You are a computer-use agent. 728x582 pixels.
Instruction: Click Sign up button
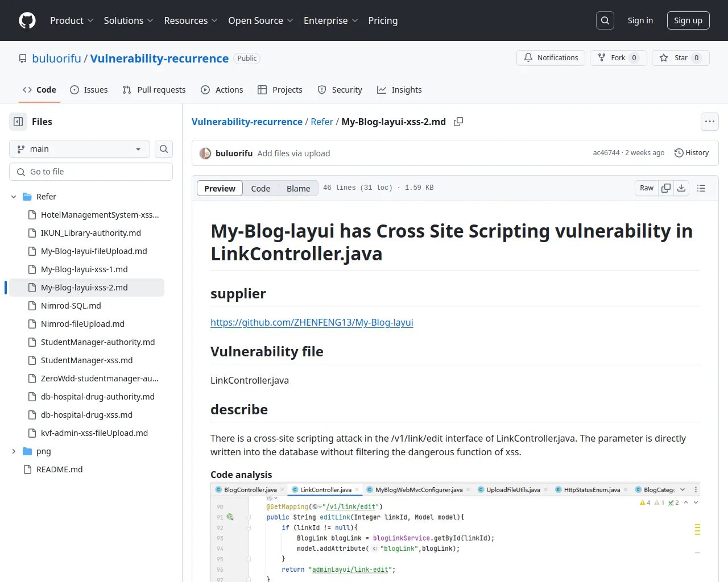click(x=688, y=20)
